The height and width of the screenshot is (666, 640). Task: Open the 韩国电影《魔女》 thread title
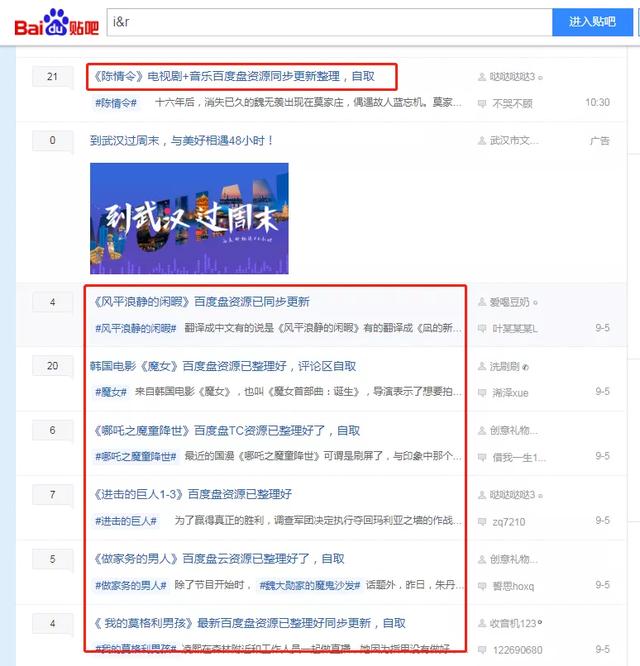click(222, 366)
